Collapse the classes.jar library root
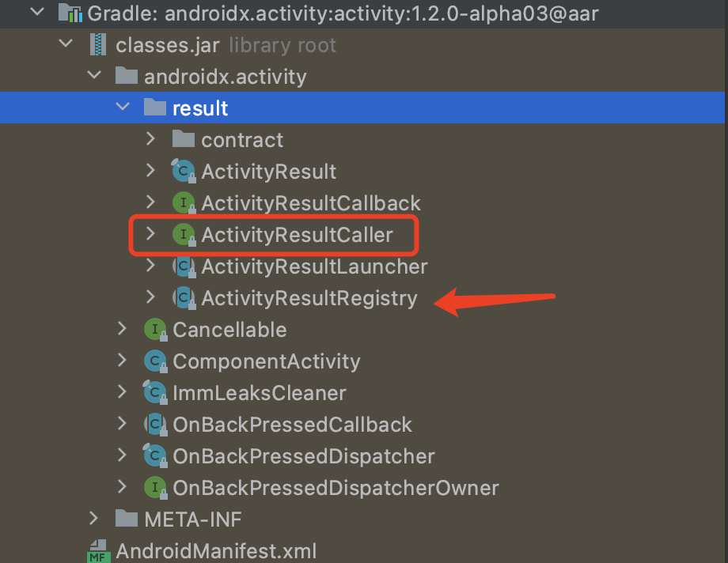Image resolution: width=728 pixels, height=563 pixels. pyautogui.click(x=66, y=44)
